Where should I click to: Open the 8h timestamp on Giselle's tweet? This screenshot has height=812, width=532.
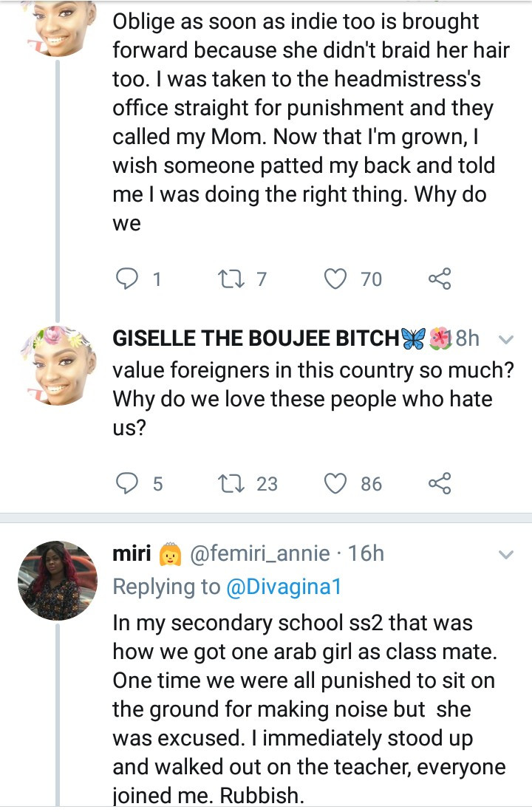pos(468,338)
